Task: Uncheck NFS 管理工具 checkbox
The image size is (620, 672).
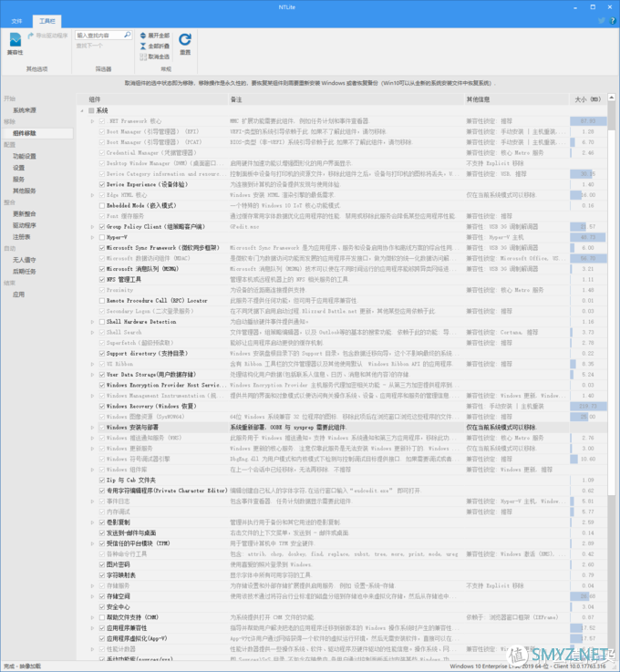Action: coord(102,279)
